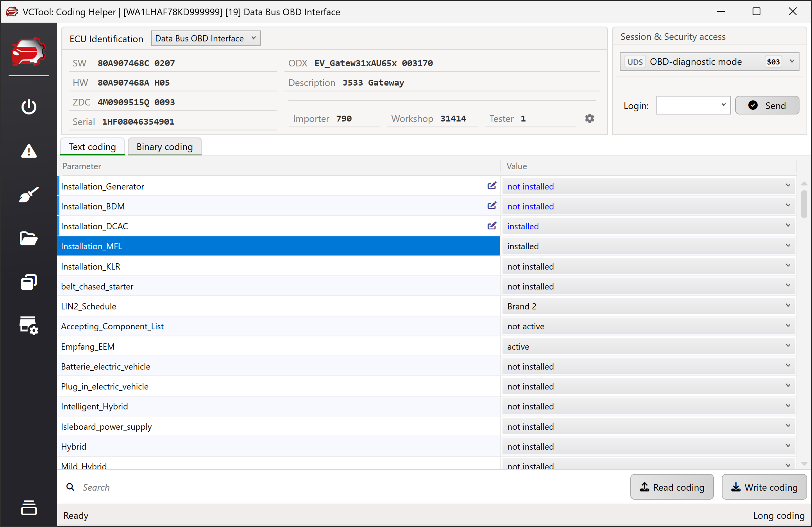
Task: Open the folder icon in sidebar
Action: point(29,238)
